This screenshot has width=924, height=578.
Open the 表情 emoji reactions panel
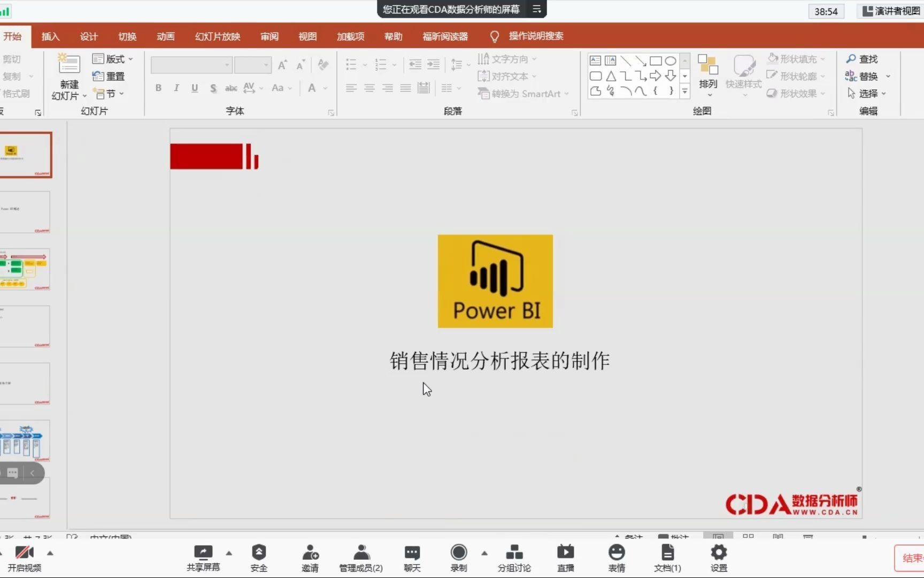pyautogui.click(x=616, y=558)
